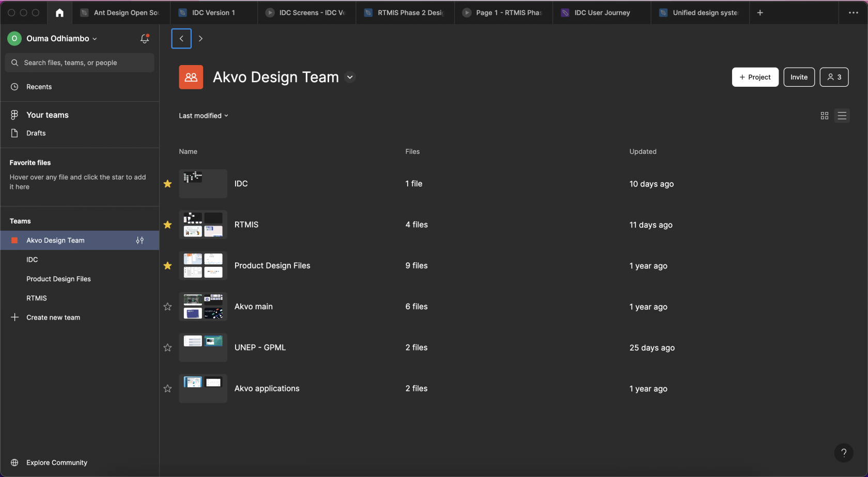Screen dimensions: 868x477
Task: Open the help question mark button
Action: [844, 453]
